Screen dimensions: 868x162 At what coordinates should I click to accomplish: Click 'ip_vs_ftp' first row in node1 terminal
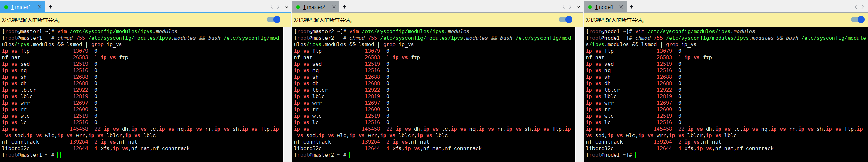point(633,51)
